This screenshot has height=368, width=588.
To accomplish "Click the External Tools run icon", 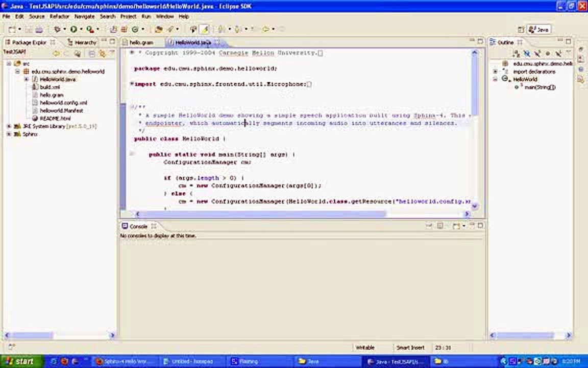I will (x=90, y=29).
